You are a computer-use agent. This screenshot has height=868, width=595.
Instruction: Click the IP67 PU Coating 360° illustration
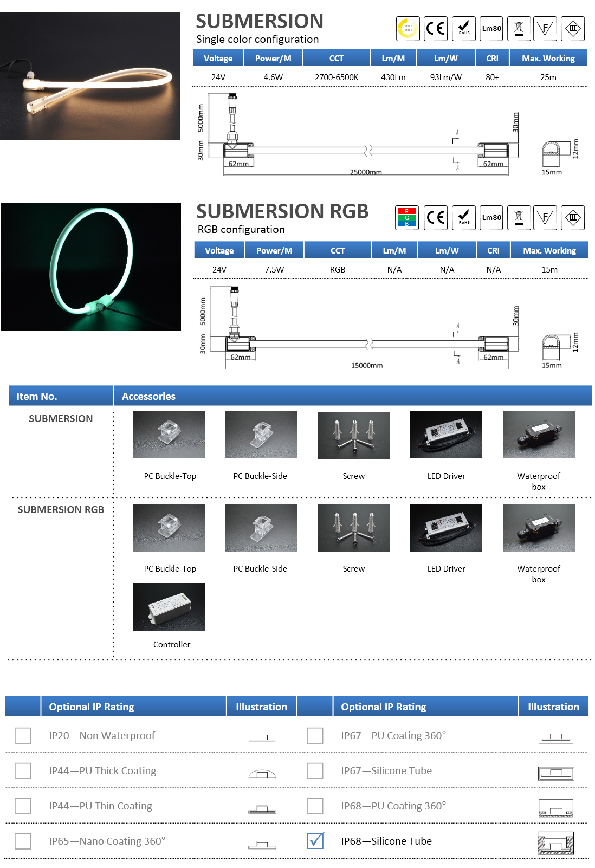(555, 737)
